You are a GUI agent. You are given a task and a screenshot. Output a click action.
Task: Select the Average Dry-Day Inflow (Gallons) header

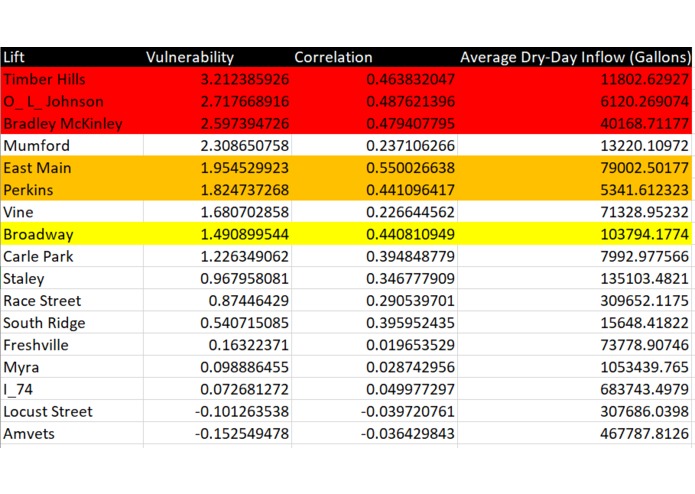(574, 57)
